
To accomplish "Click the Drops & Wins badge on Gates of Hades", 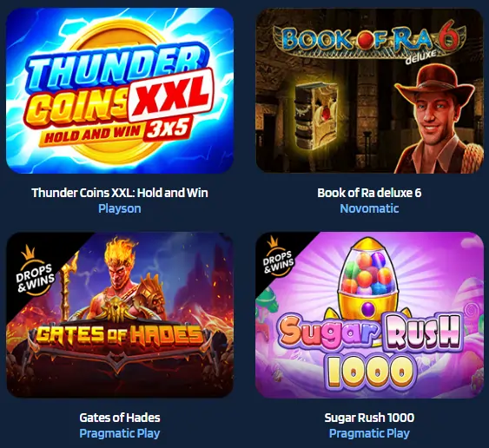I will pos(34,273).
